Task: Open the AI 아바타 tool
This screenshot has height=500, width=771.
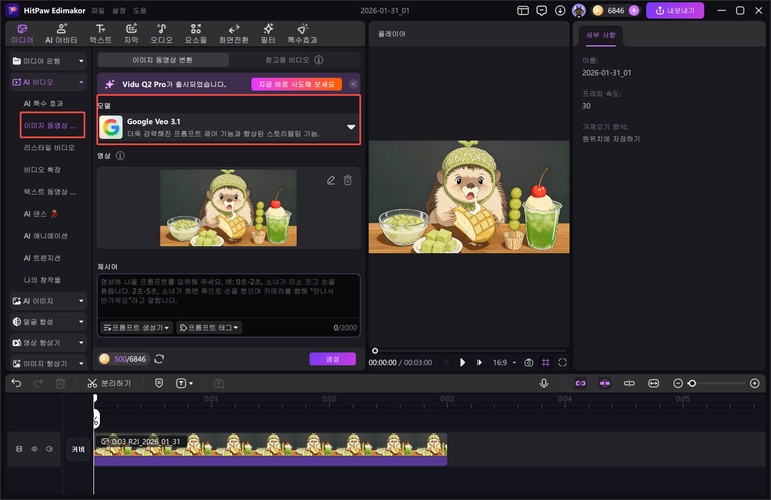Action: pyautogui.click(x=61, y=33)
